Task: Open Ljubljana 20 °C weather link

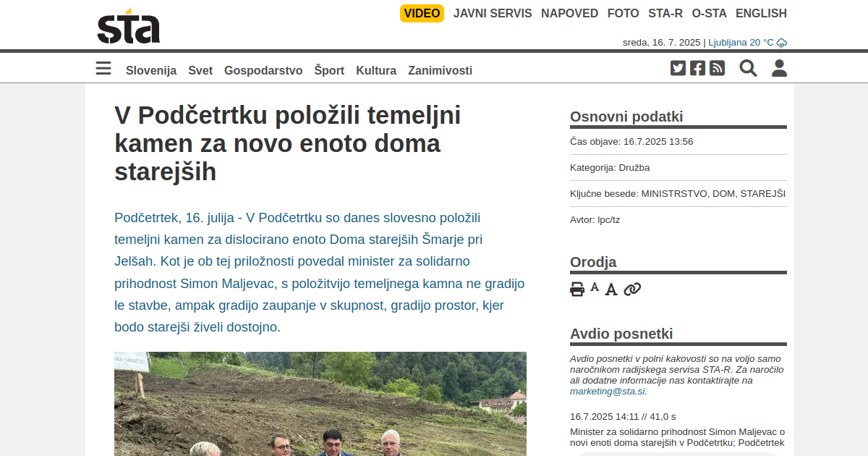Action: point(747,43)
